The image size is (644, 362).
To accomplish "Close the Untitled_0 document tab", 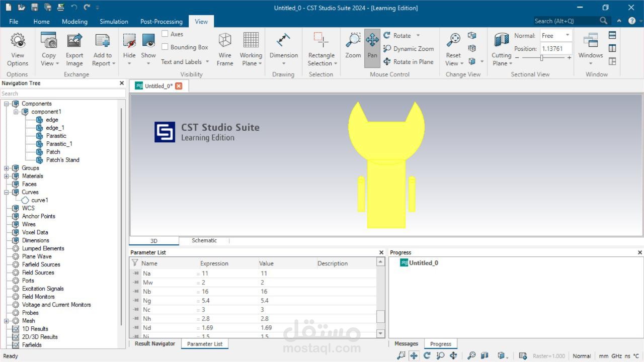I will [179, 86].
